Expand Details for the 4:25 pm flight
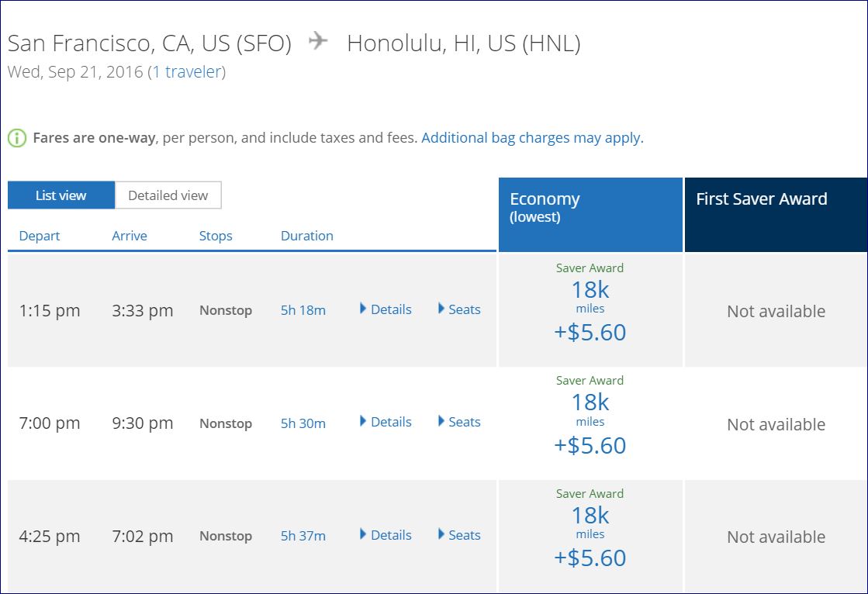 click(386, 535)
